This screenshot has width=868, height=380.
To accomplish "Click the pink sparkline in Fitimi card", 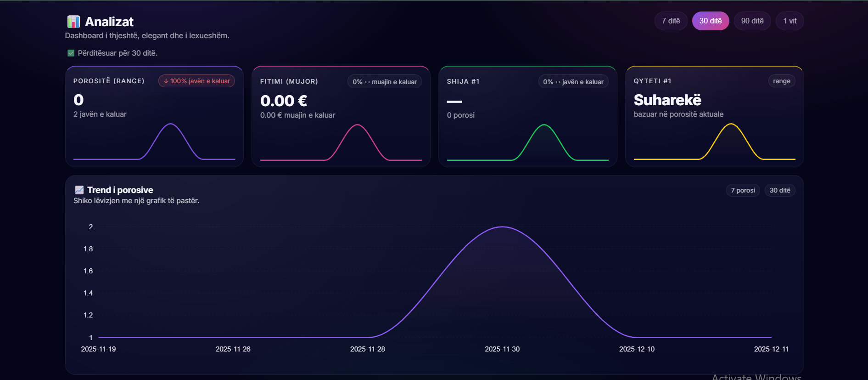I will click(357, 125).
